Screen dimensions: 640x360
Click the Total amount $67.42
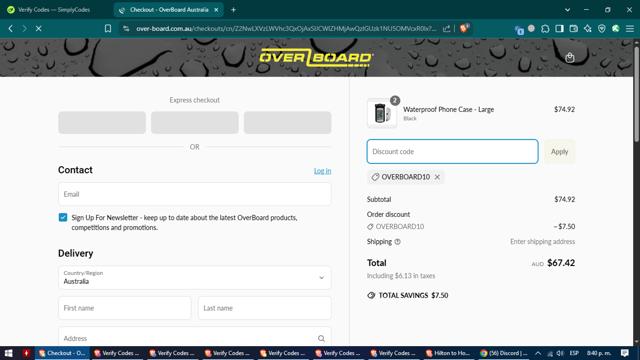click(561, 263)
